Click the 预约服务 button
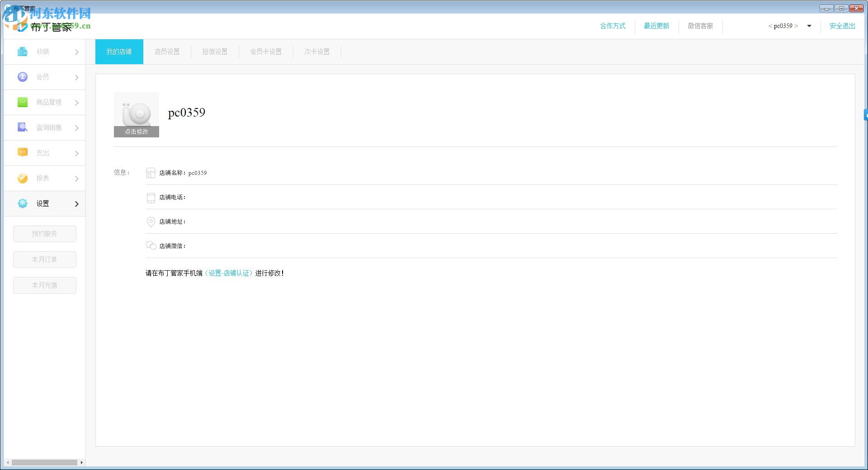Screen dimensions: 868x470 [45, 234]
